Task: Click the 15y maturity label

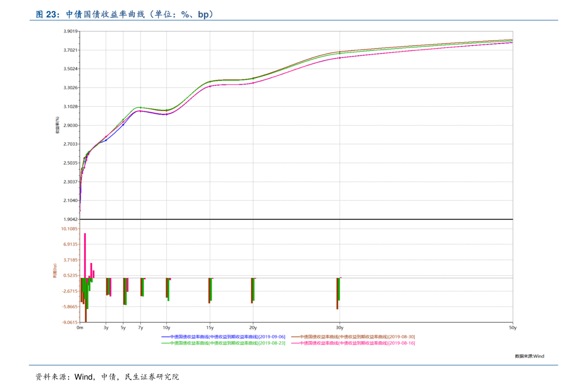Action: [210, 328]
